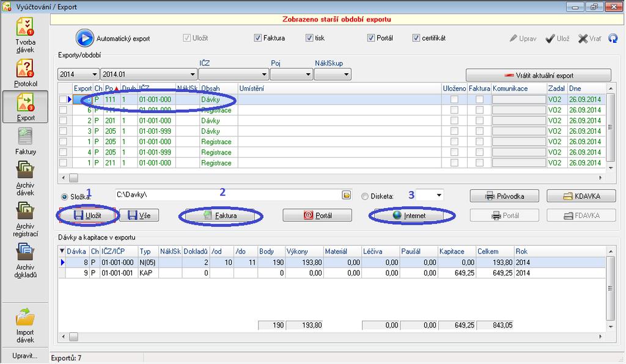Image resolution: width=626 pixels, height=364 pixels.
Task: Click Komunikace progress bar in 201 row
Action: 519,120
